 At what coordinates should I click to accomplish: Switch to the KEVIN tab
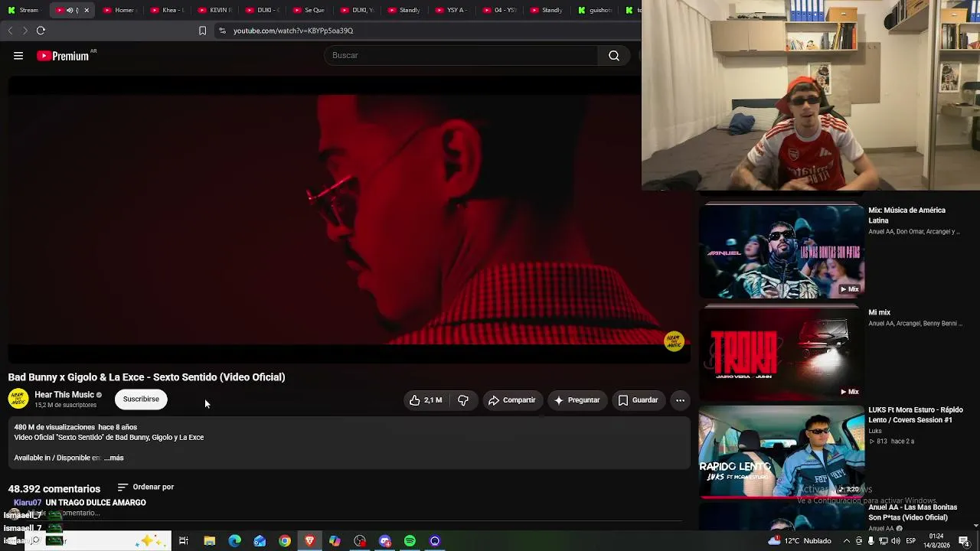tap(215, 10)
